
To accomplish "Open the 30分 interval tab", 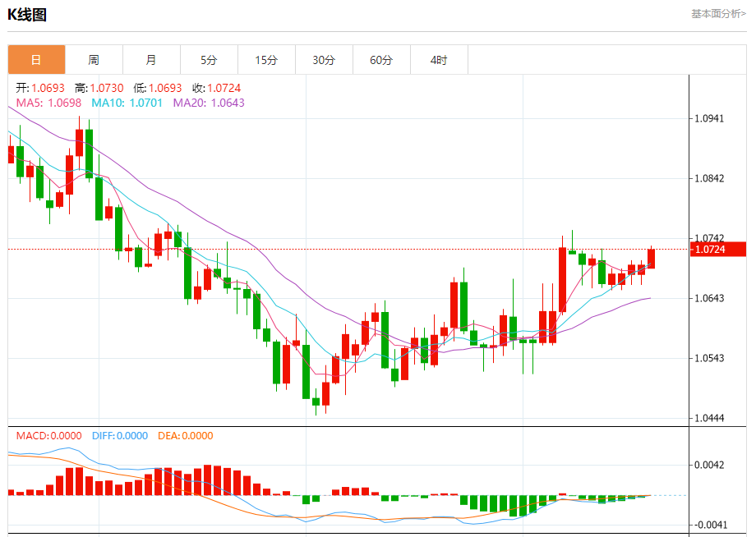I will click(x=324, y=60).
